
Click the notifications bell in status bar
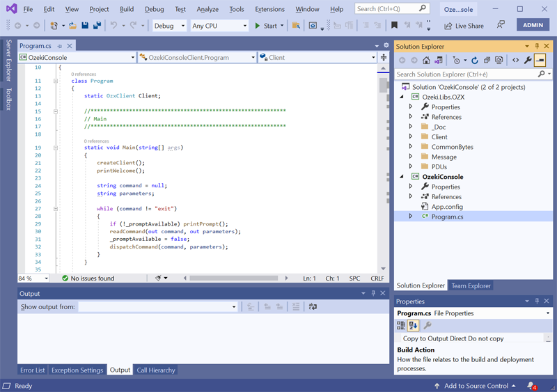pyautogui.click(x=531, y=386)
